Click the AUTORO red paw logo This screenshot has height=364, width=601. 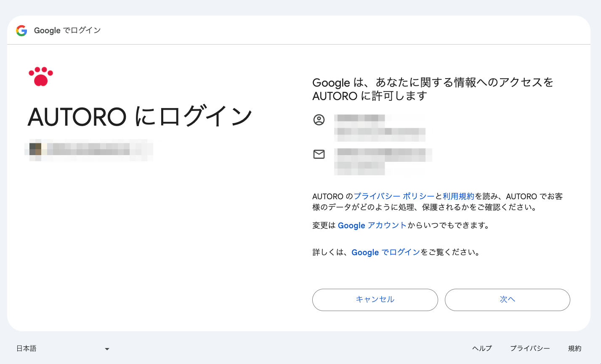tap(41, 76)
